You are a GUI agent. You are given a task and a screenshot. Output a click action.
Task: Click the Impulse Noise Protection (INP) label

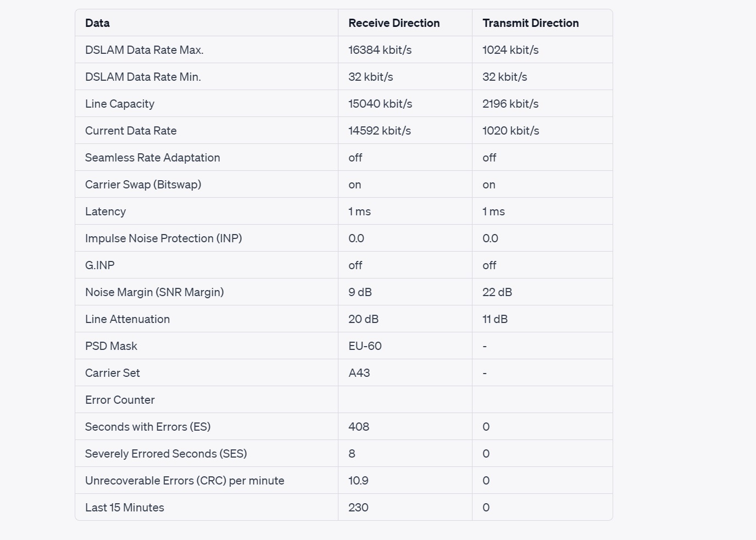[x=164, y=238]
